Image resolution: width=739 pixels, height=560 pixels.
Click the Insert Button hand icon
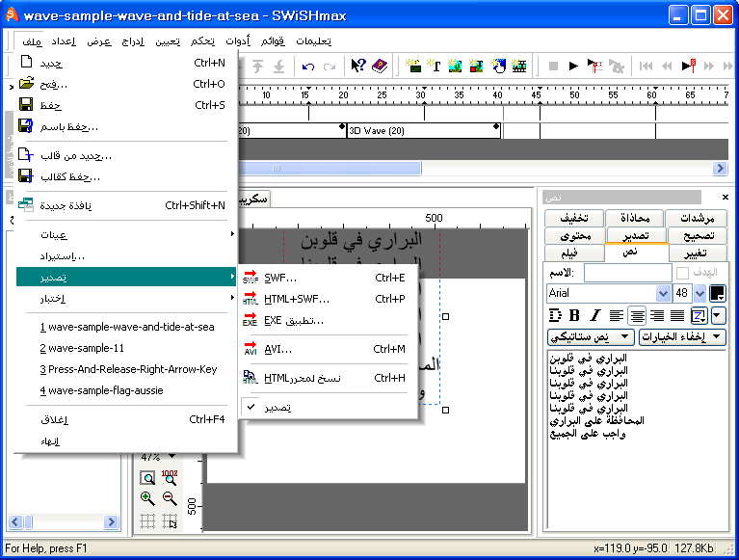click(498, 66)
